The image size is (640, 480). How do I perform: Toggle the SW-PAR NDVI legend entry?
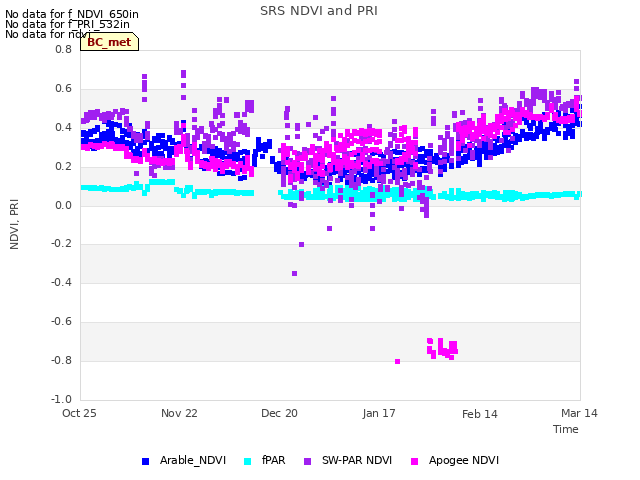click(x=348, y=460)
